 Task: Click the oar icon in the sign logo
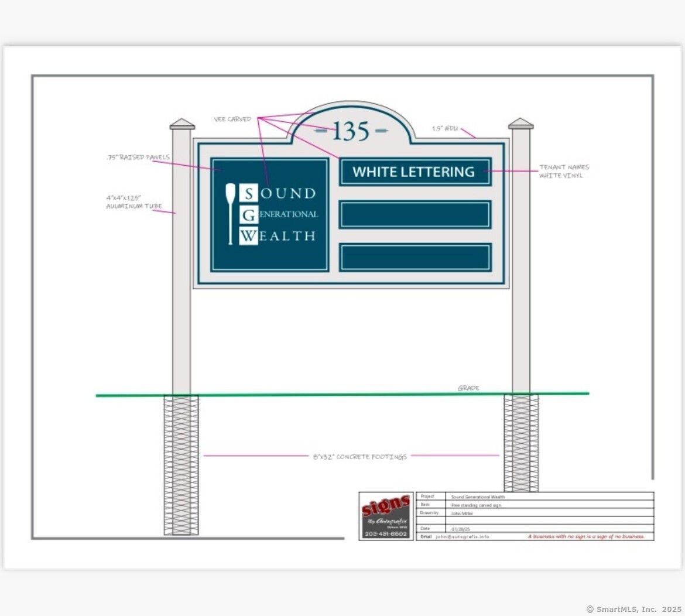(230, 214)
